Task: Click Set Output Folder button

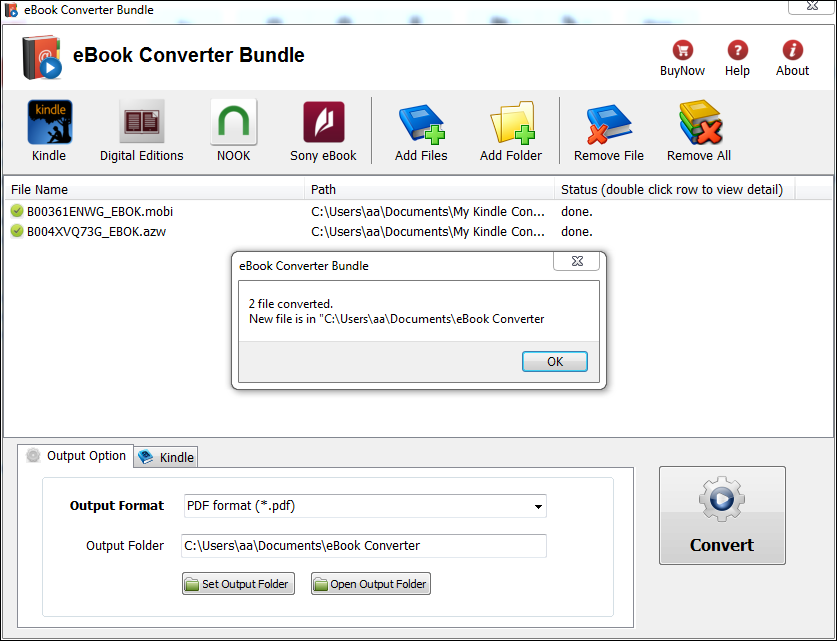Action: 238,584
